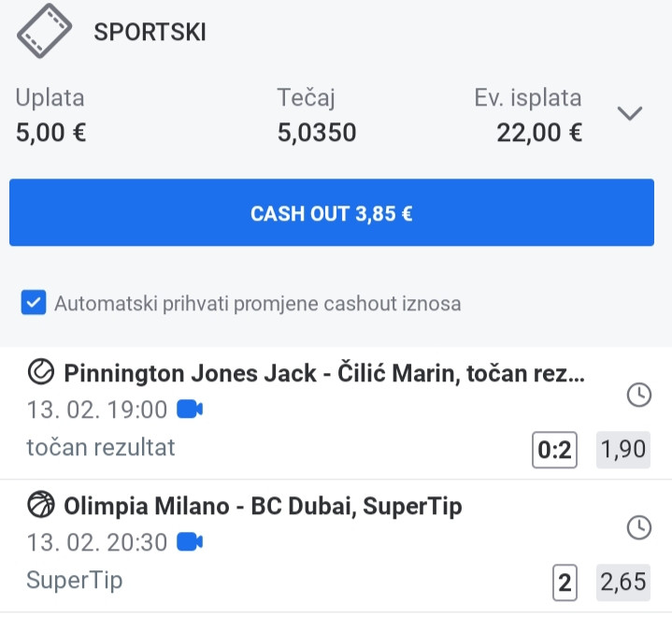
Task: Click the basketball icon for Olimpia Milano
Action: point(41,505)
